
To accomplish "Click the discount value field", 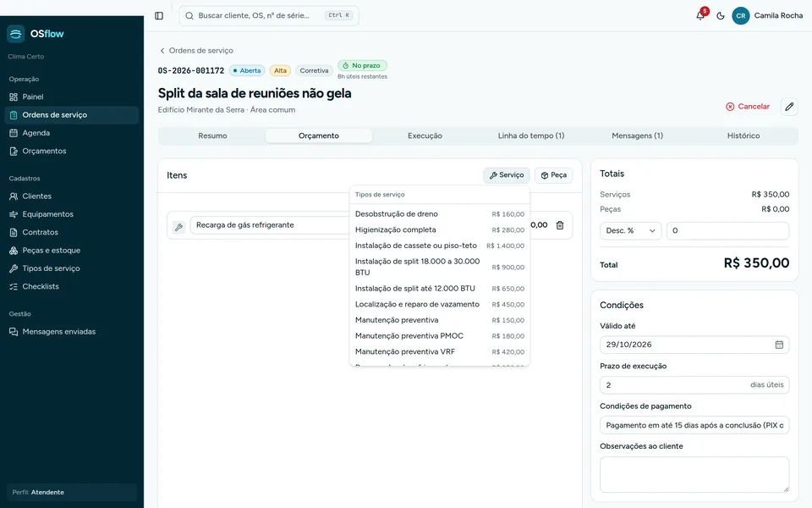I will click(x=727, y=230).
